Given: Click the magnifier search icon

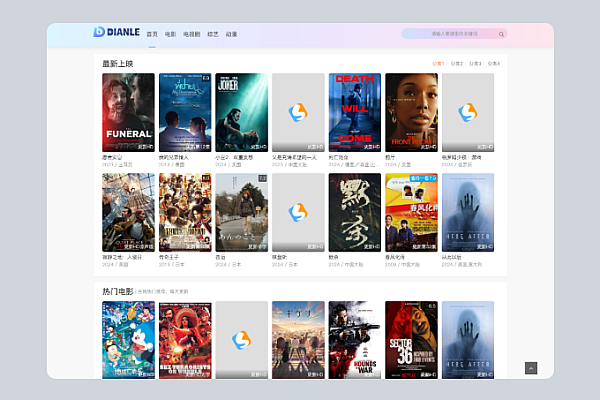Looking at the screenshot, I should (501, 34).
